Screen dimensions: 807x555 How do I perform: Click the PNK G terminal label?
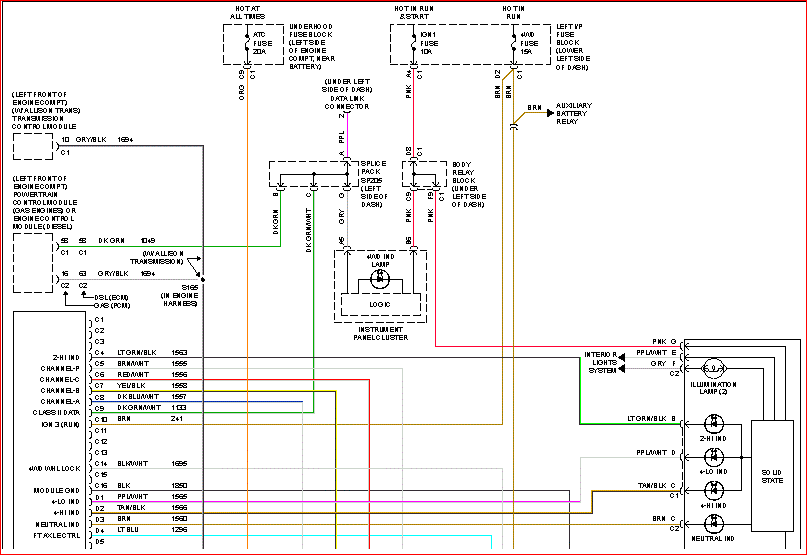pos(664,342)
